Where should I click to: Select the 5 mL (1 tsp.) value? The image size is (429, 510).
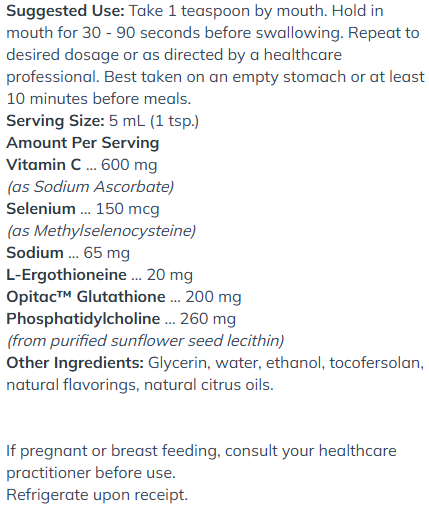pos(154,121)
